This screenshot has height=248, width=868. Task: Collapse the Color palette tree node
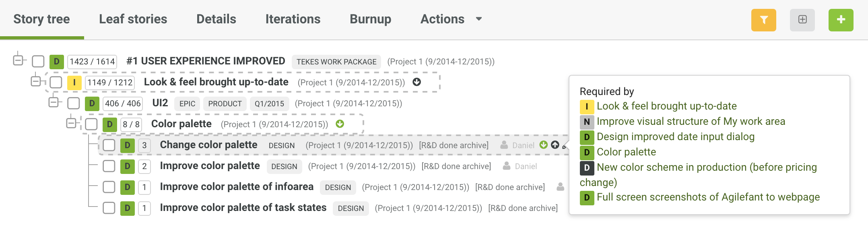[71, 122]
